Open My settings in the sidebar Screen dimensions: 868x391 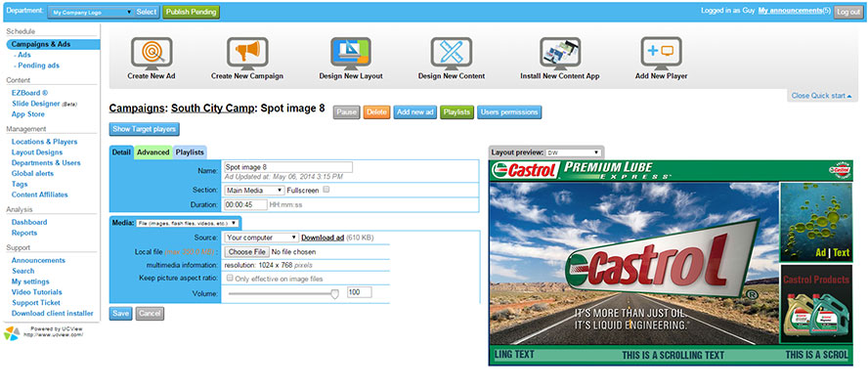pos(30,282)
